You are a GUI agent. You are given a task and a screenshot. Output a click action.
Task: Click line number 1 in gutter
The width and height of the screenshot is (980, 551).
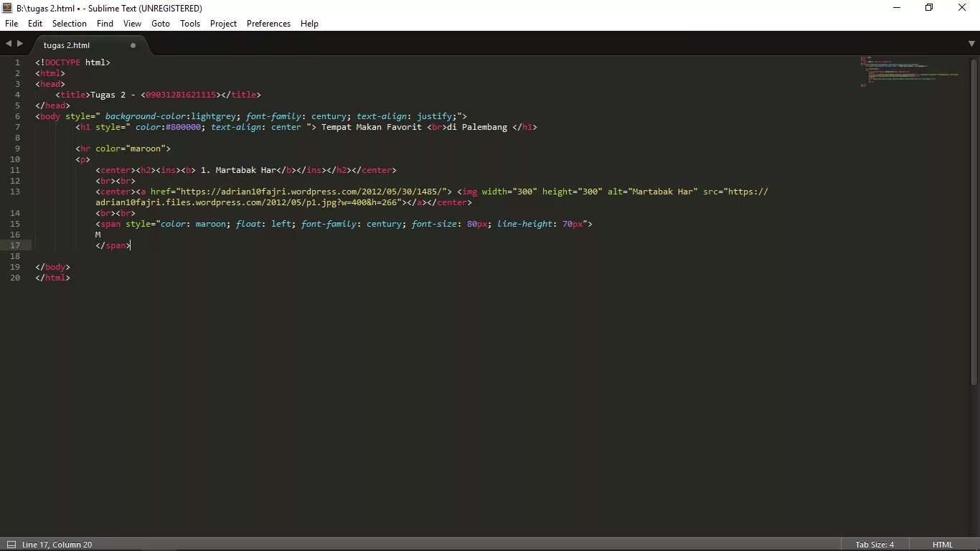tap(17, 62)
